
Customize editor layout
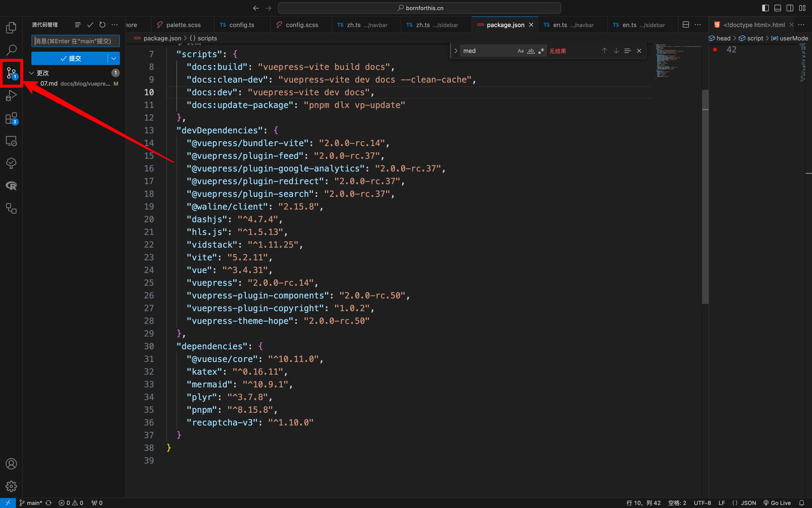802,8
